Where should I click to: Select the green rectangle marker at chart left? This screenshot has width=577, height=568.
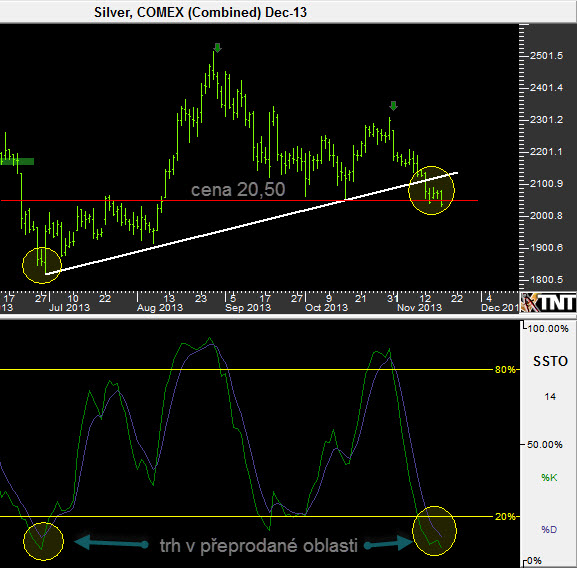point(17,161)
